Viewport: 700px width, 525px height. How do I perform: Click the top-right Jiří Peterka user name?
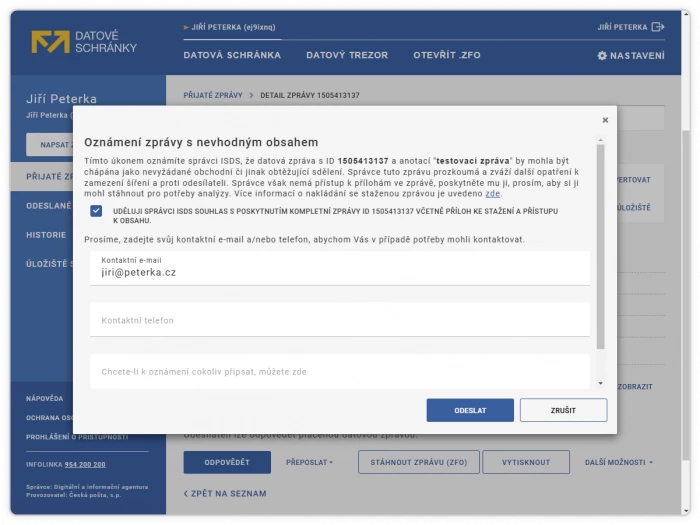tap(622, 27)
